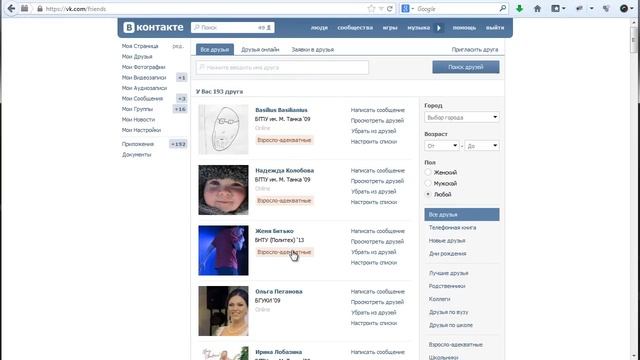Click the sketch avatar of Basilius Basilianius
Viewport: 640px width, 360px height.
point(223,129)
